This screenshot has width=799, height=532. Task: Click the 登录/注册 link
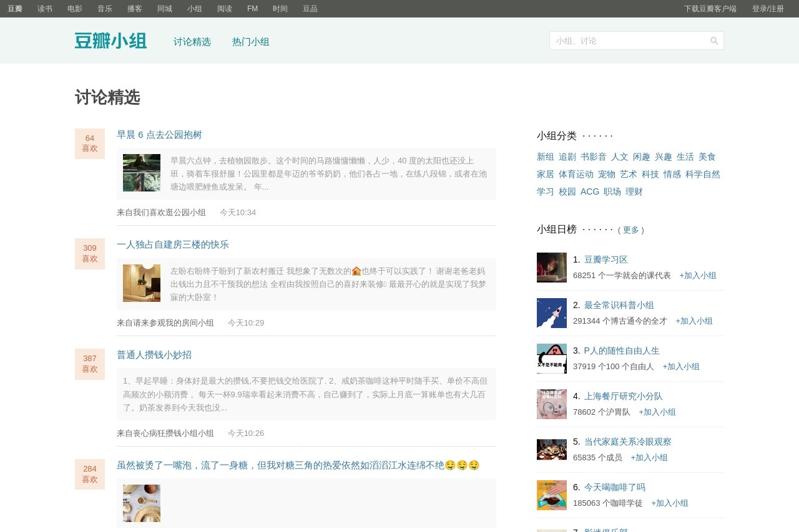(768, 9)
